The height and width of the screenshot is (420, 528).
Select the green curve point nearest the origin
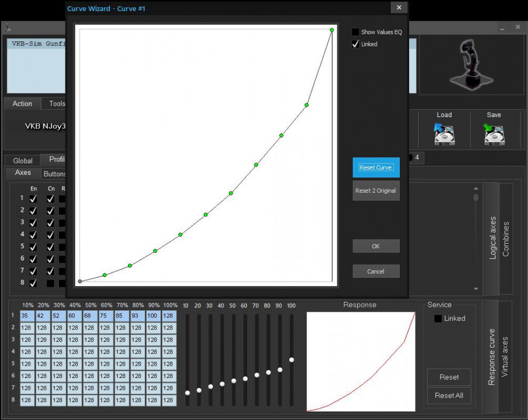click(105, 275)
